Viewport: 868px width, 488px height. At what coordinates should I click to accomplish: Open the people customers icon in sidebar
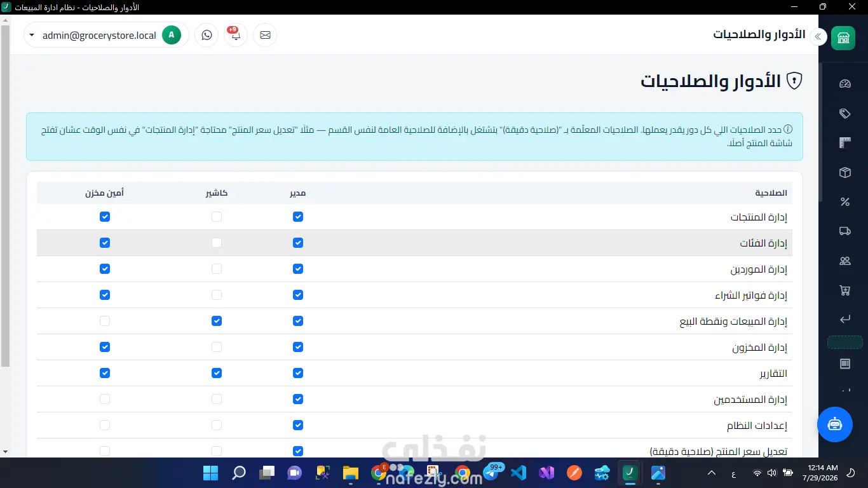click(x=844, y=261)
